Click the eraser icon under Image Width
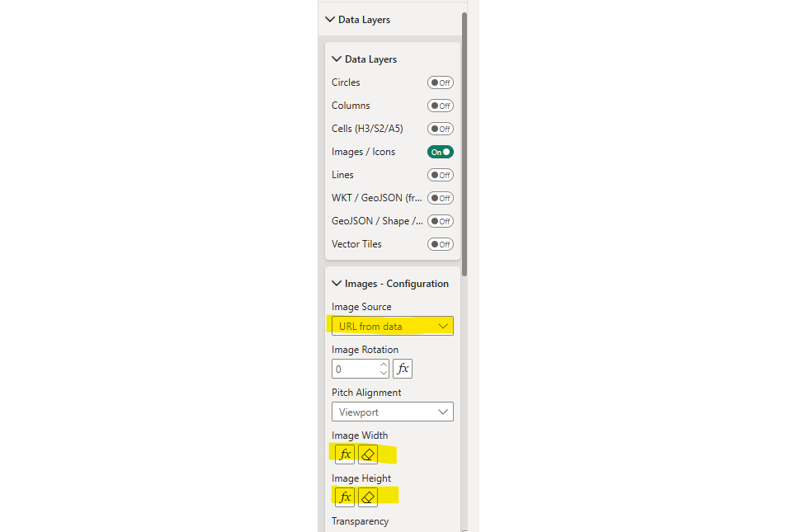Screen dimensions: 792x532 (368, 454)
